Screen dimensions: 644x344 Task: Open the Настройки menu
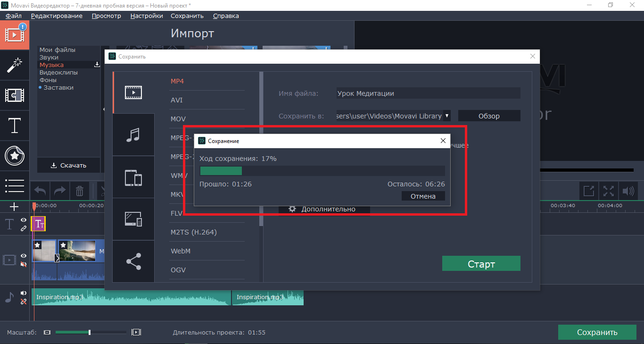tap(147, 16)
